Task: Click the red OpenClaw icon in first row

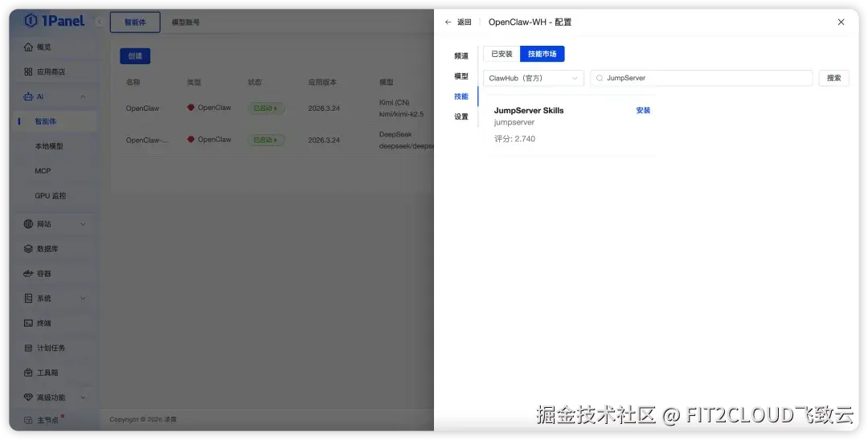Action: [191, 108]
